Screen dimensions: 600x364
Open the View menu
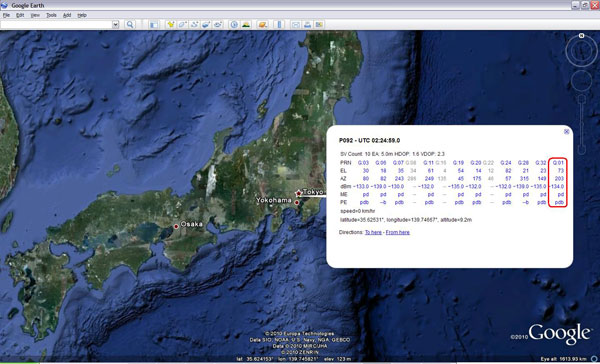[x=35, y=15]
